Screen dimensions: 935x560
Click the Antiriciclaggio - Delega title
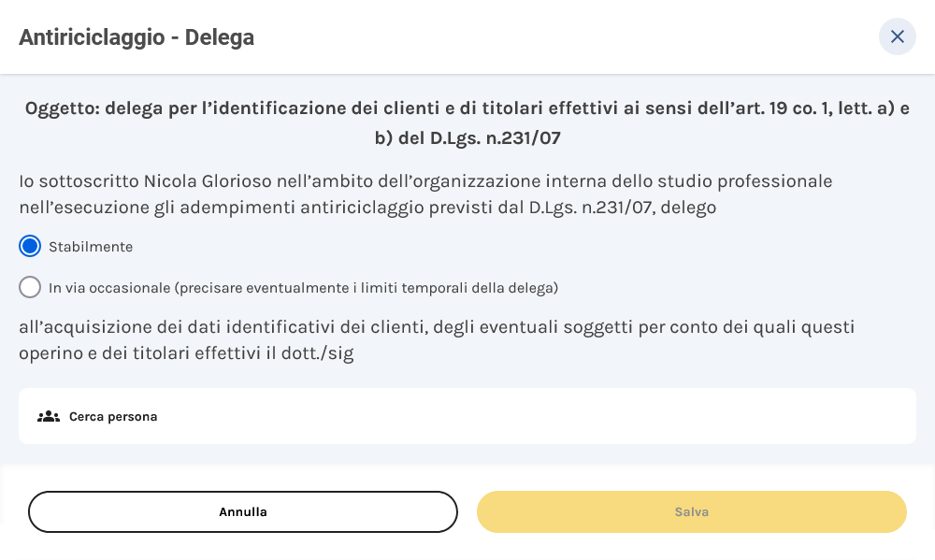(x=136, y=38)
